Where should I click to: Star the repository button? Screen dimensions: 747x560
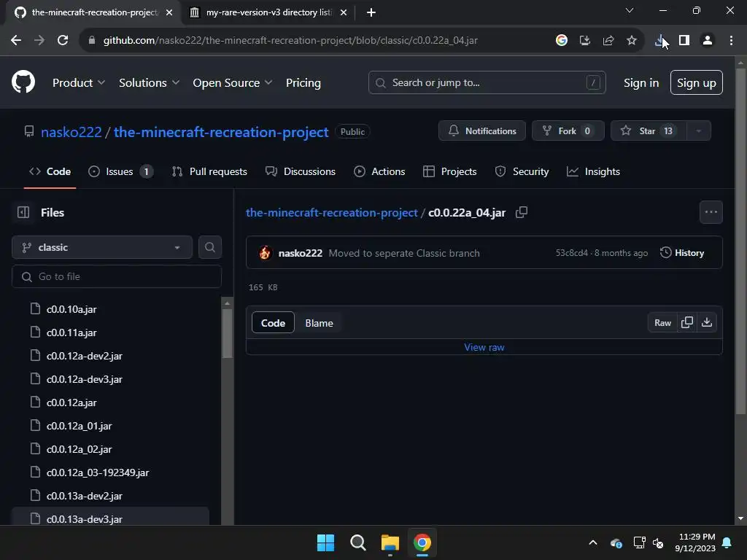tap(649, 131)
